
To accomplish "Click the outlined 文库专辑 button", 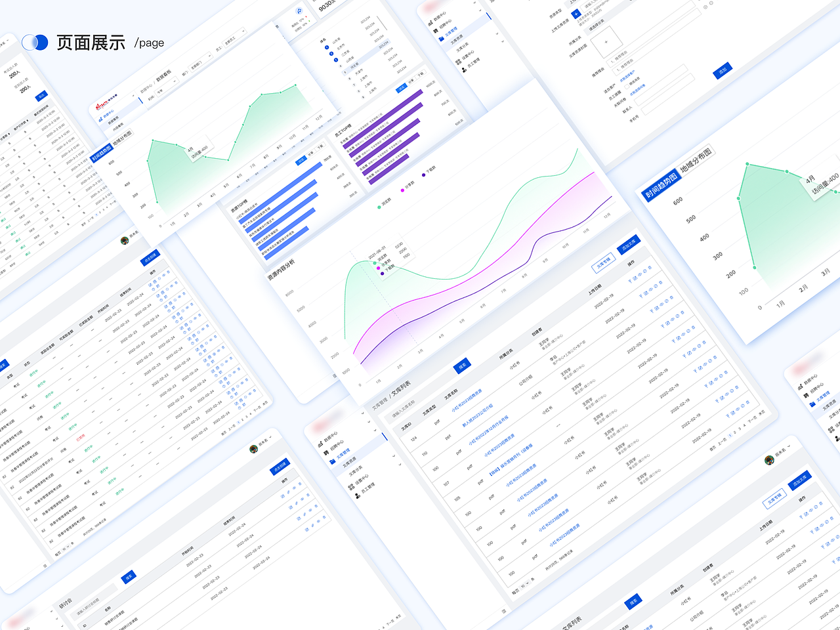I will [x=603, y=261].
